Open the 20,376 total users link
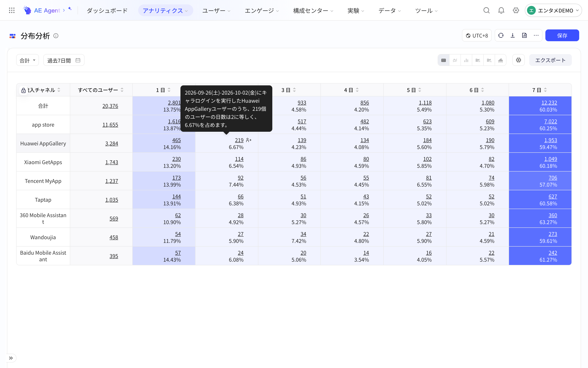Screen dimensions: 588x368 pos(110,106)
